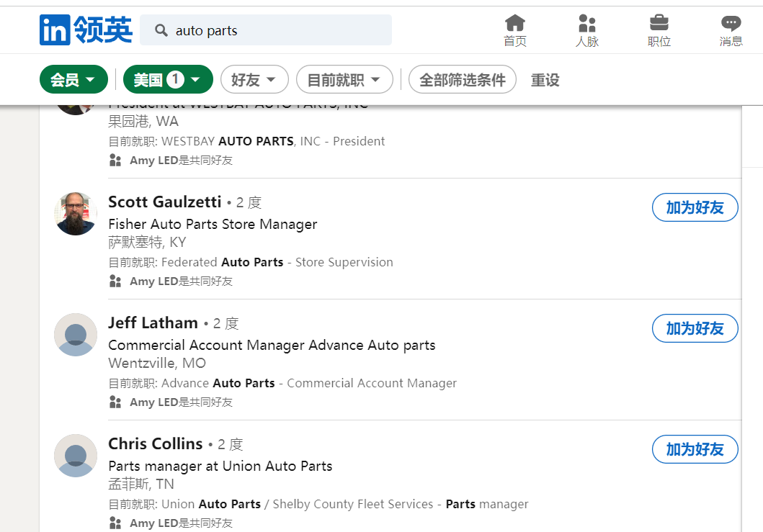This screenshot has width=763, height=532.
Task: Mutual connections icon under Scott Gaulzetti
Action: (115, 281)
